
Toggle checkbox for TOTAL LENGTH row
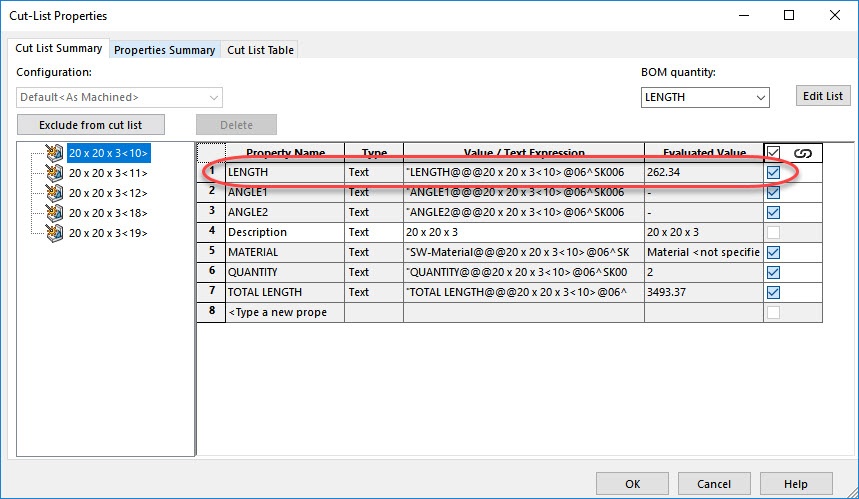[x=773, y=292]
